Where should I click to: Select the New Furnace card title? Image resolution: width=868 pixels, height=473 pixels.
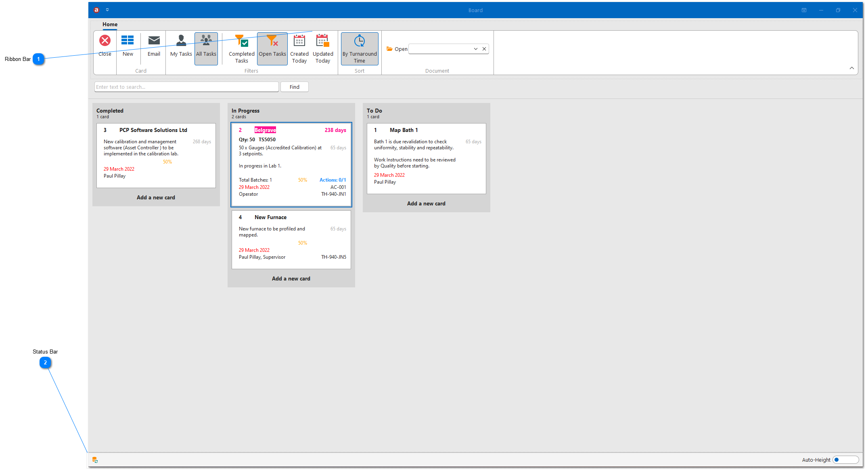click(x=270, y=217)
